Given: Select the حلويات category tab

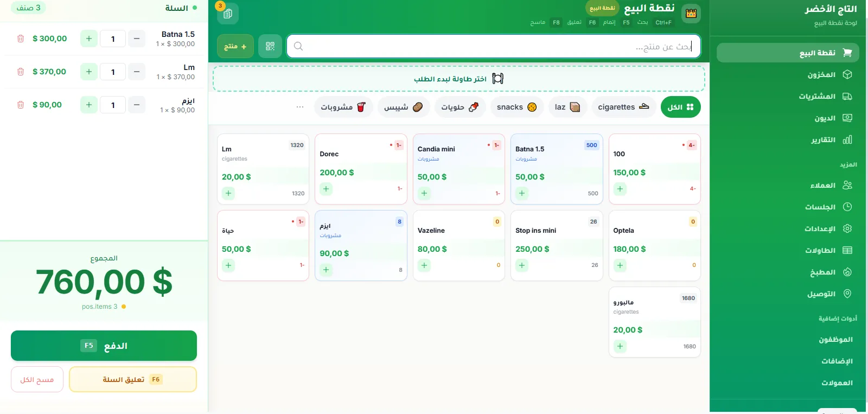Looking at the screenshot, I should [x=460, y=107].
